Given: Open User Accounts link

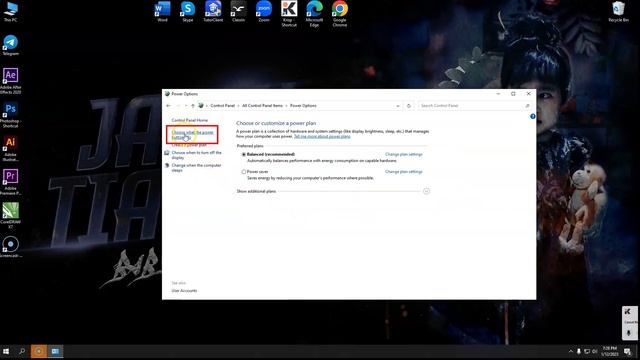Looking at the screenshot, I should (184, 291).
